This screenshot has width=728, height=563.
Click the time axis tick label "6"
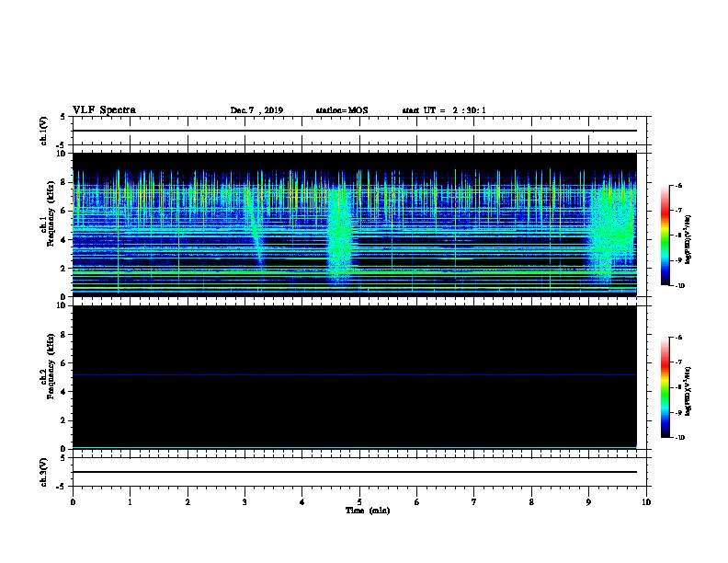(x=417, y=502)
